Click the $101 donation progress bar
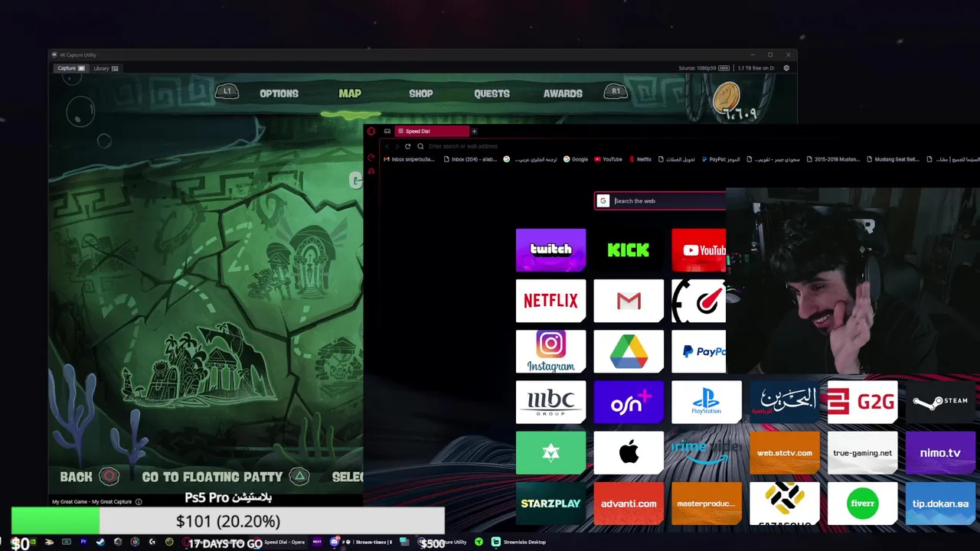Screen dimensions: 980x551 tap(227, 521)
